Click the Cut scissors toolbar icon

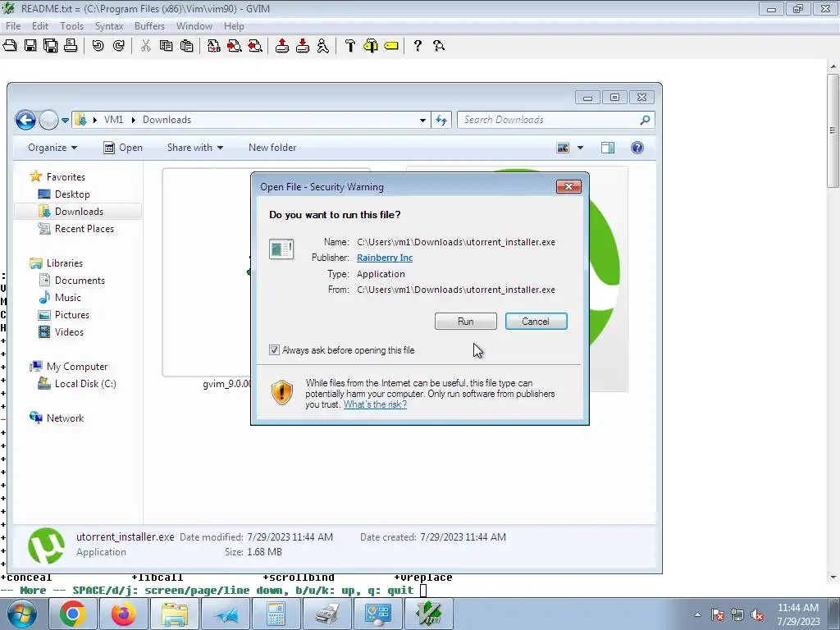point(145,46)
